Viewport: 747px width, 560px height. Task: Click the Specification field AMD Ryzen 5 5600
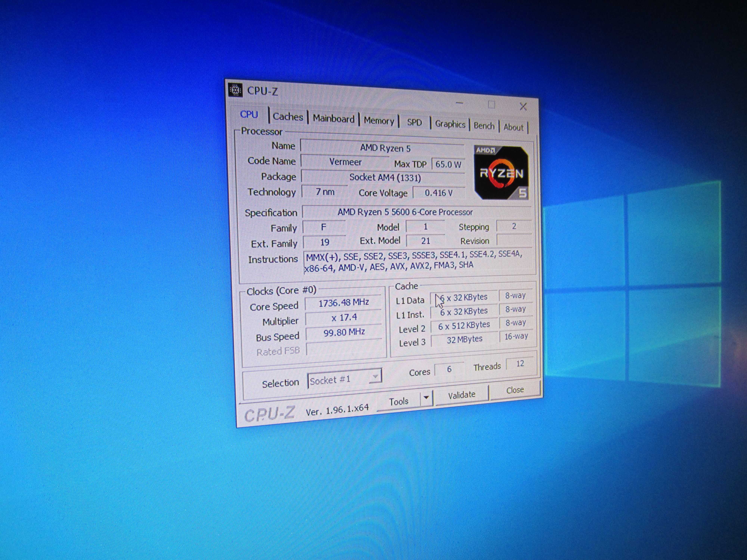click(x=416, y=212)
